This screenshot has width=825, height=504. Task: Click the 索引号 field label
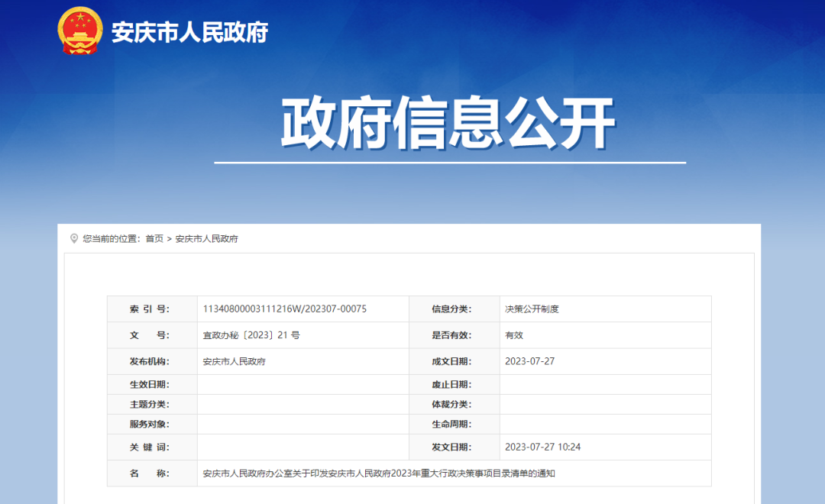(151, 309)
